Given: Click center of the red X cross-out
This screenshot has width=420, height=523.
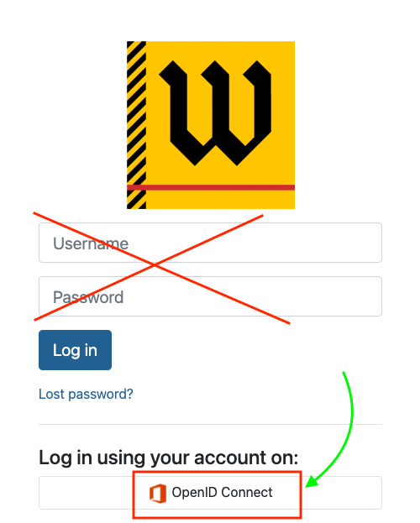Looking at the screenshot, I should 155,265.
